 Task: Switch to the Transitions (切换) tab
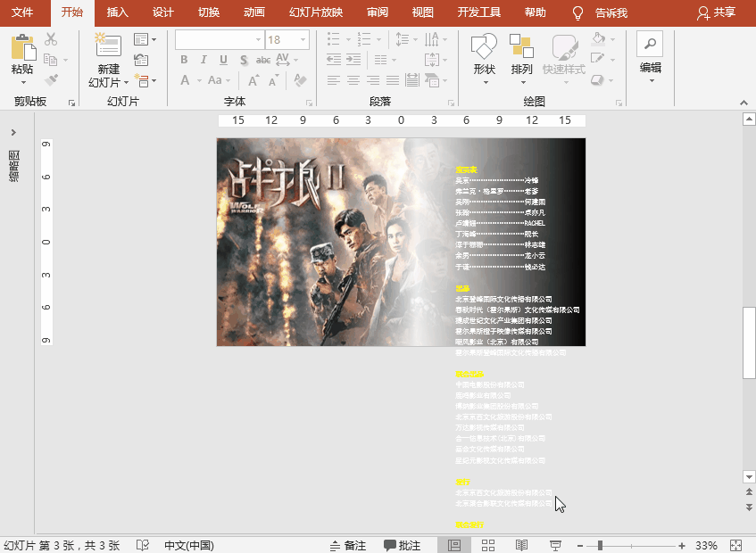click(x=208, y=12)
